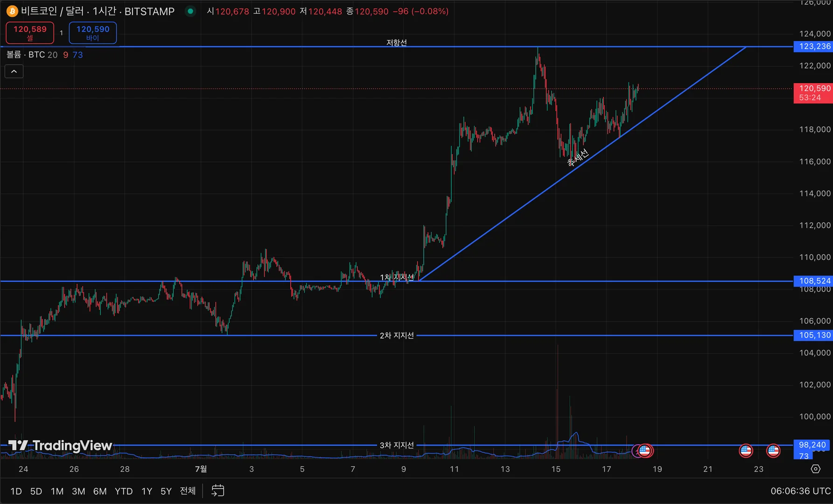Click date label 15 on the time axis
This screenshot has width=833, height=504.
556,469
